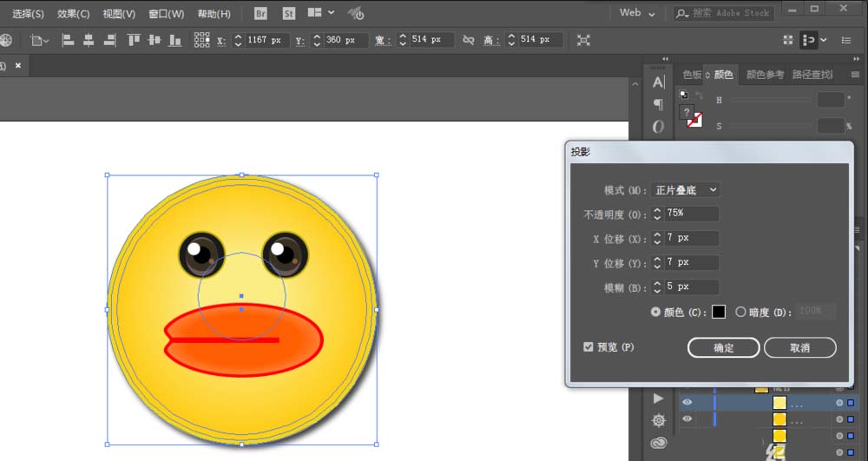
Task: Click the 确定 button
Action: pos(723,347)
